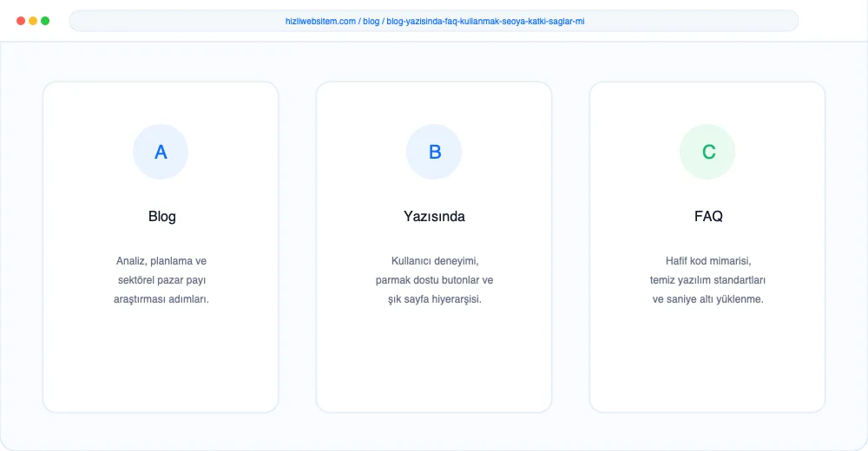868x451 pixels.
Task: Click the "parmak dostu butonlar ve" line
Action: (x=434, y=280)
